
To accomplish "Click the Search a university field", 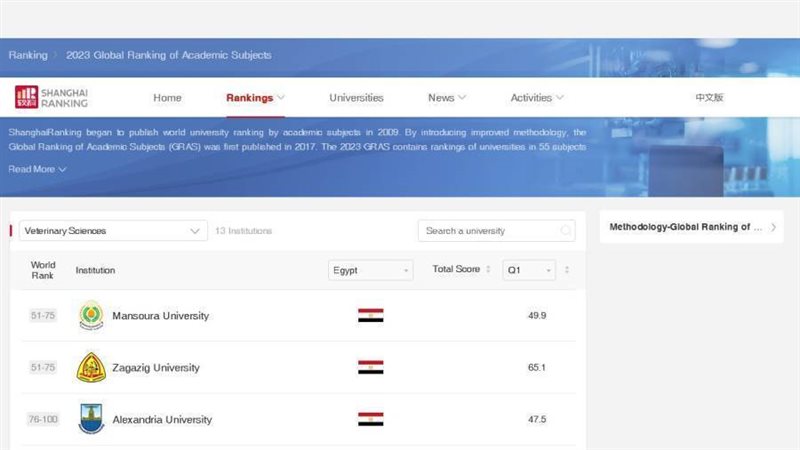I will (x=488, y=231).
